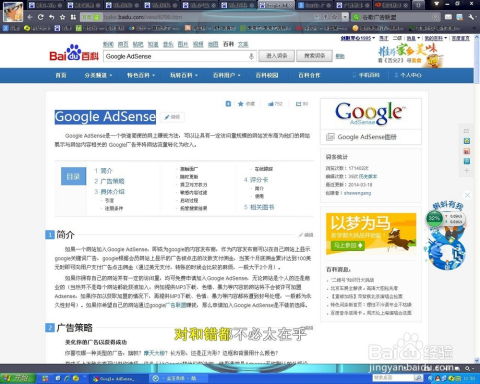480x384 pixels.
Task: Switch to the first browser tab
Action: [x=45, y=5]
